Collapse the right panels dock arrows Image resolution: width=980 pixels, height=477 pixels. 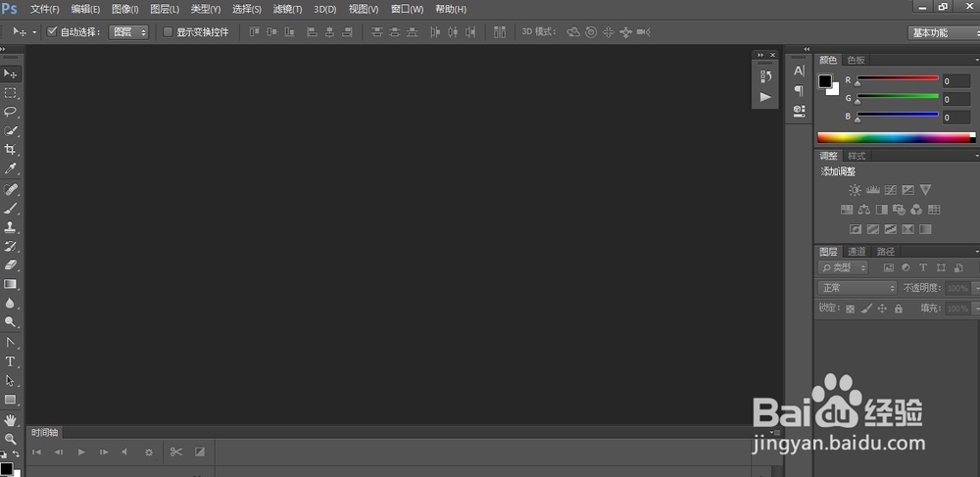[807, 49]
